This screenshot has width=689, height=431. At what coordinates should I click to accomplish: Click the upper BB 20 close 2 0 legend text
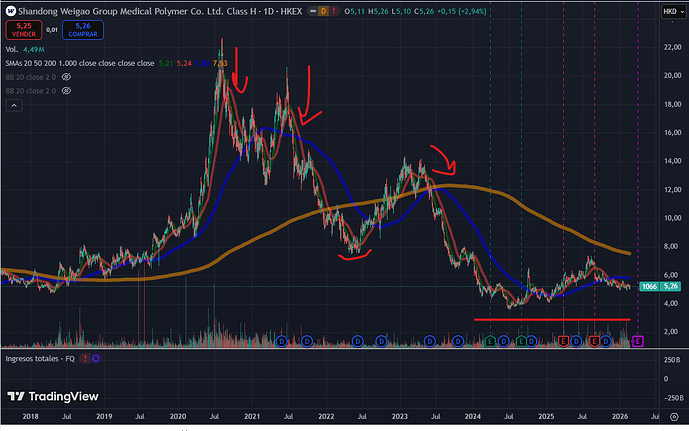pyautogui.click(x=31, y=77)
